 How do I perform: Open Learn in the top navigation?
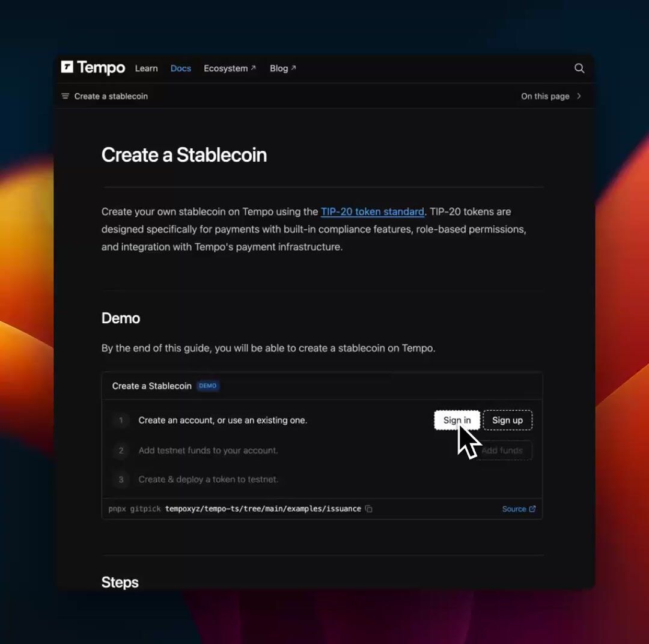pos(146,68)
